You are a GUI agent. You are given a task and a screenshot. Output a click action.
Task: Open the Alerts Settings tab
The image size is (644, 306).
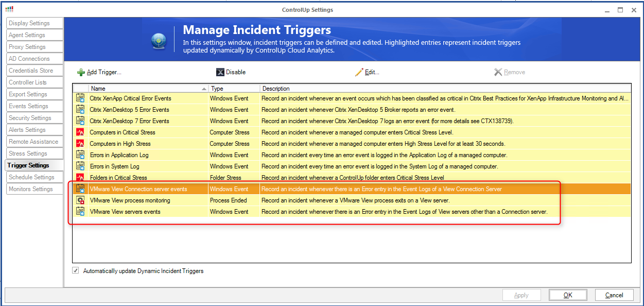tap(34, 130)
